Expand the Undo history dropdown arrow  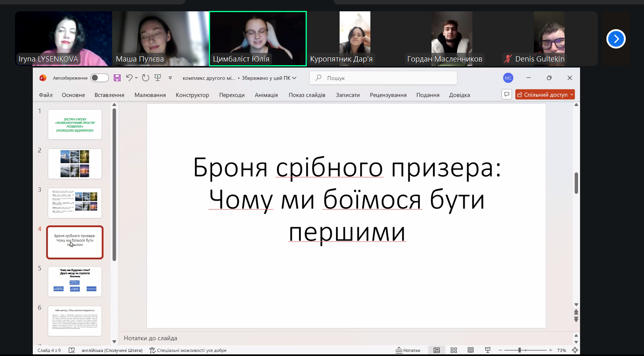pyautogui.click(x=136, y=78)
